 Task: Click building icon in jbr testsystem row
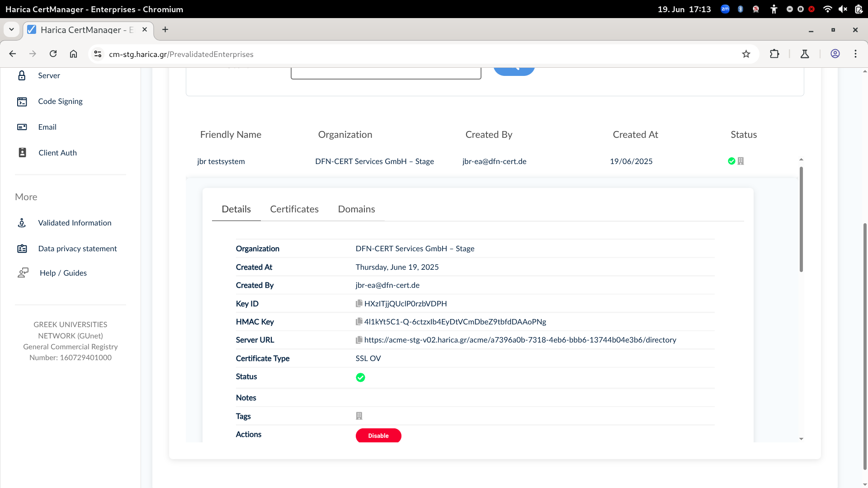click(741, 161)
